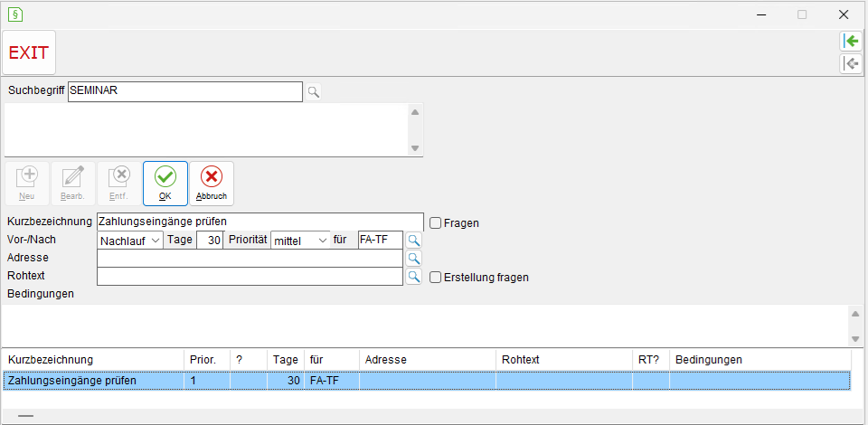Cancel using the red Abbruch icon
This screenshot has height=425, width=868.
(212, 184)
